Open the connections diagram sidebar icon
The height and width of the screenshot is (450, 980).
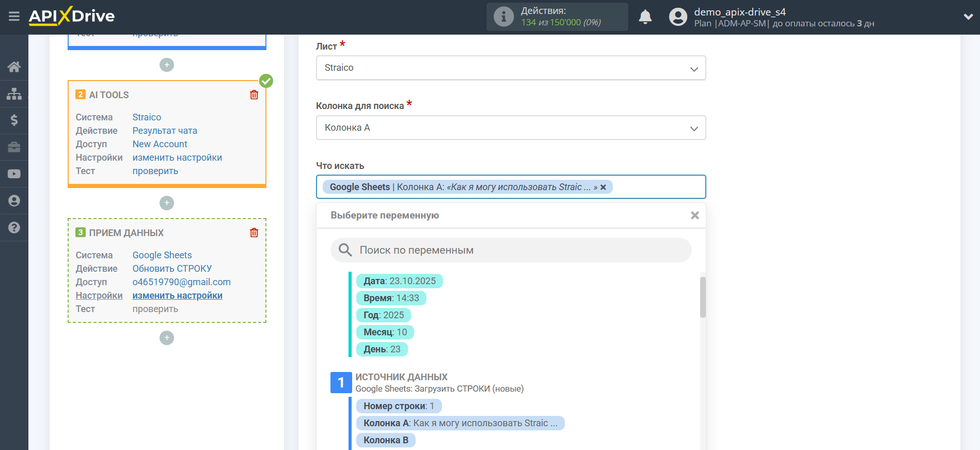click(x=14, y=94)
